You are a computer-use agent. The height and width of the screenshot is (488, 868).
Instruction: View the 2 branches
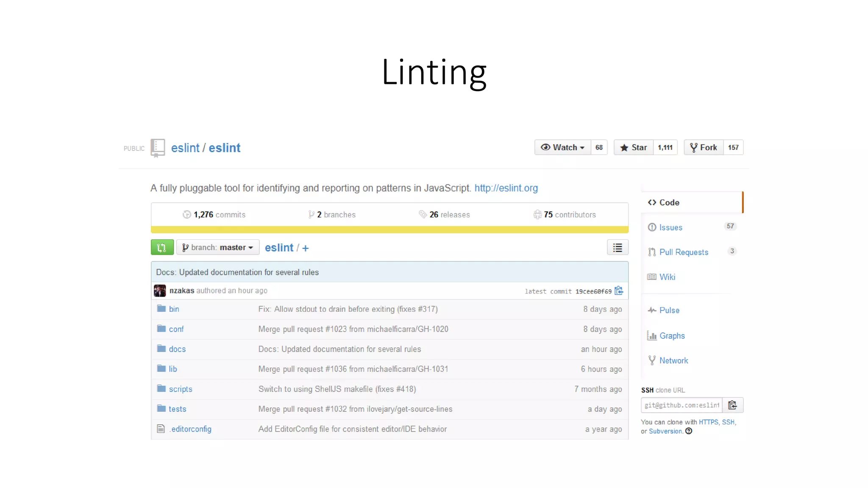pyautogui.click(x=332, y=215)
